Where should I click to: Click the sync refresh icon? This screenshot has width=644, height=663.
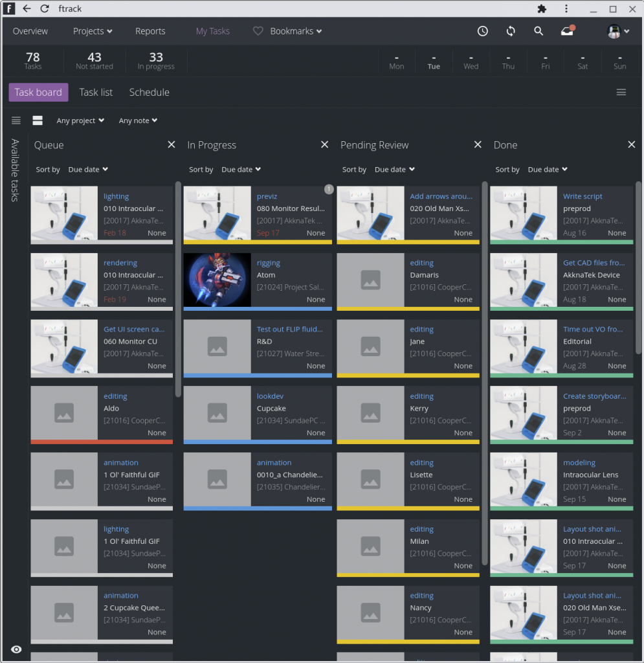click(511, 31)
